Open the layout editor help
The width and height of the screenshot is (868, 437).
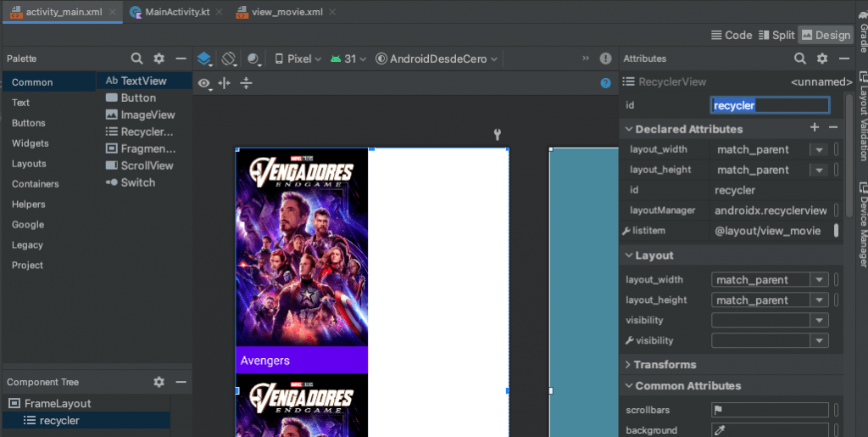605,83
